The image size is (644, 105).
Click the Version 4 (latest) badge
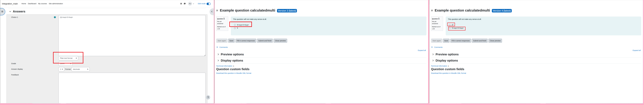pyautogui.click(x=502, y=11)
